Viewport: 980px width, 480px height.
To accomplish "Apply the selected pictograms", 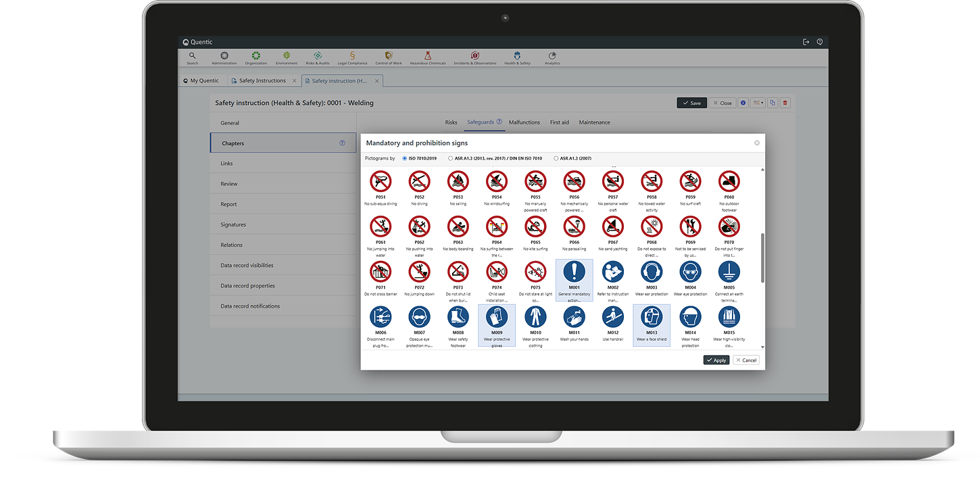I will [x=716, y=360].
